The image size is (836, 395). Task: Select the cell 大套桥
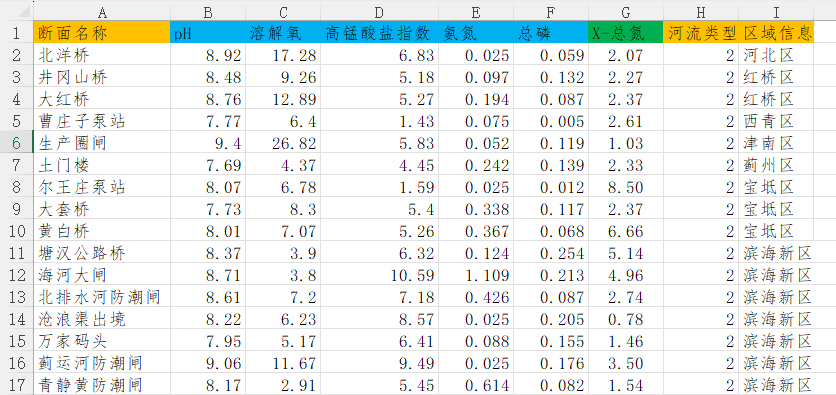[102, 209]
